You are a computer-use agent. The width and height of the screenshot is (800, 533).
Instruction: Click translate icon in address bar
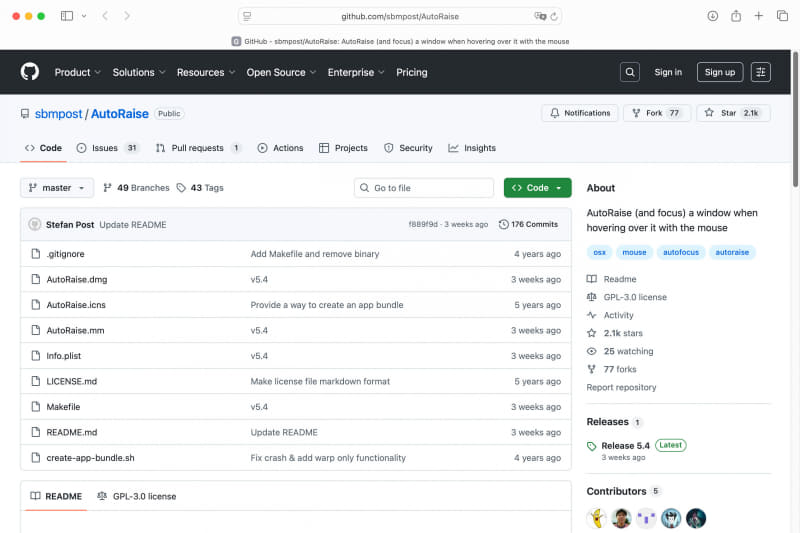pos(540,16)
